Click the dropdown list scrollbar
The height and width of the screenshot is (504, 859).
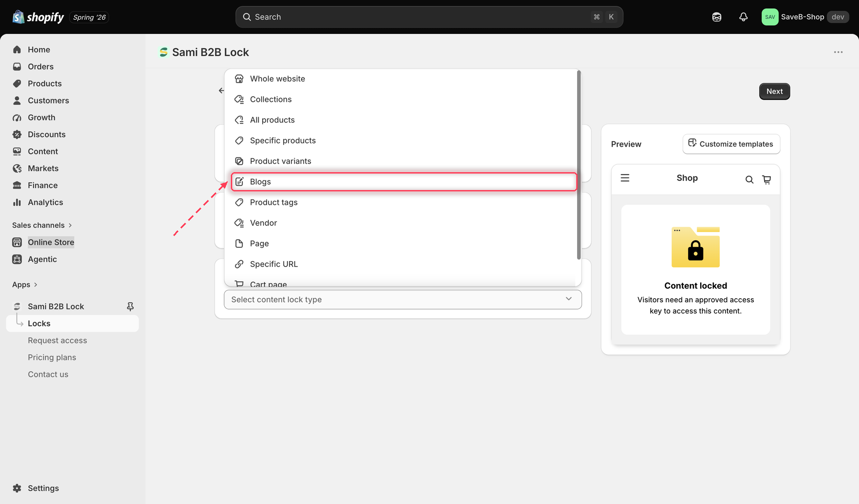(x=578, y=165)
